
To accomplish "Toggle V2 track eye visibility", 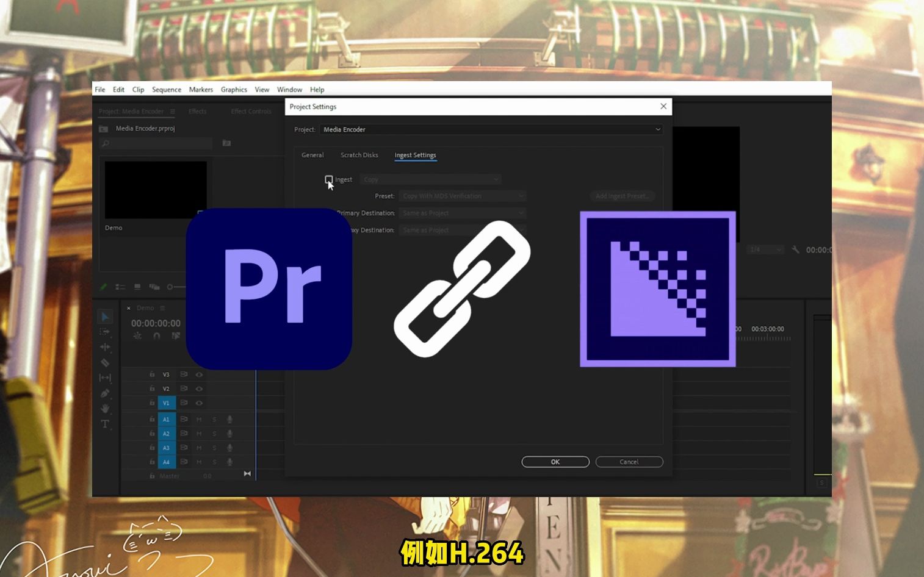I will (x=199, y=389).
